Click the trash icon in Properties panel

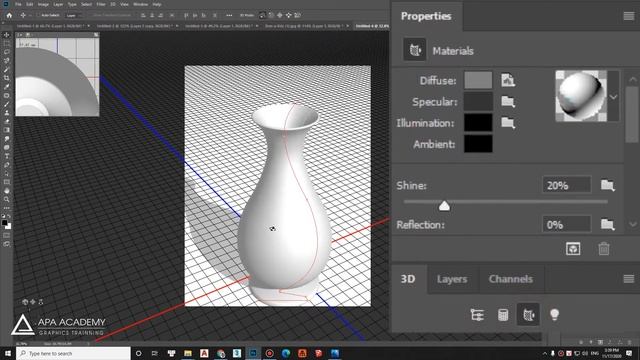tap(604, 249)
